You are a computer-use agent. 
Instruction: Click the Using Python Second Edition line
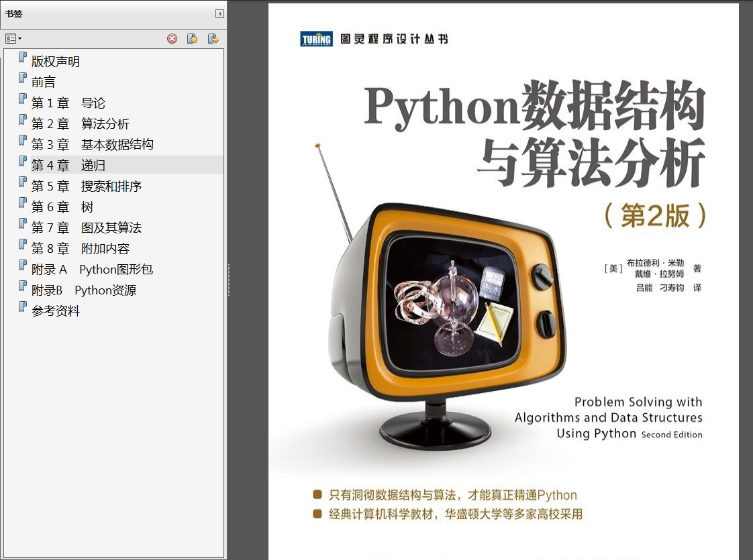point(630,434)
